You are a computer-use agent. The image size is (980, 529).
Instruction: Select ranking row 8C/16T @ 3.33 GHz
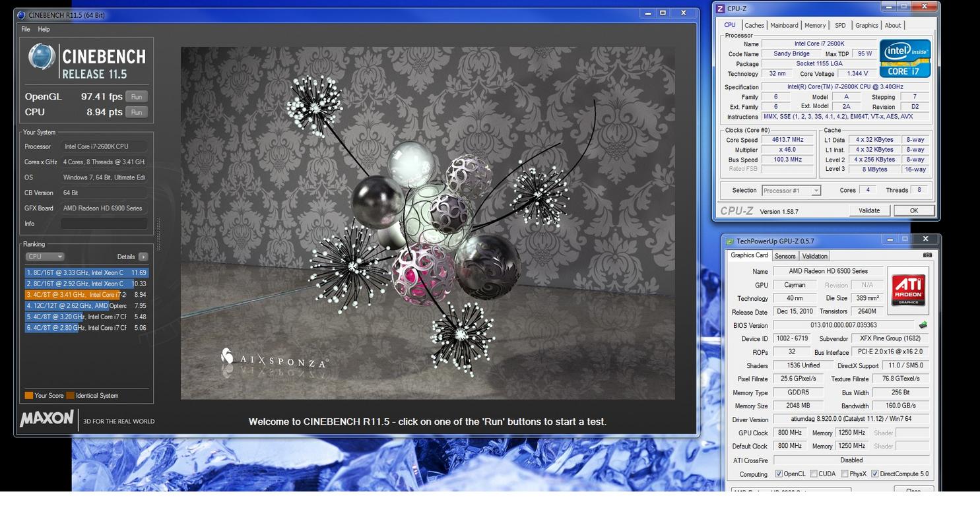click(x=86, y=272)
